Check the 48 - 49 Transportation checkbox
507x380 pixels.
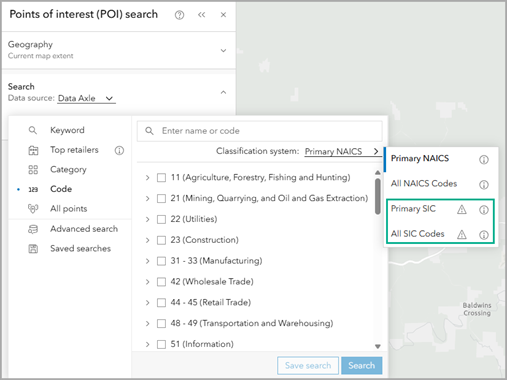(161, 323)
